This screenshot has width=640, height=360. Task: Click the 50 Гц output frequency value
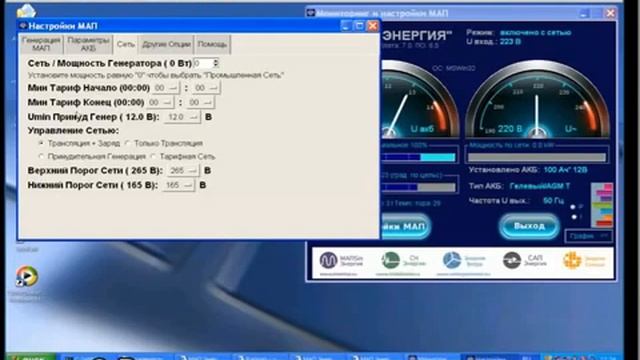553,200
